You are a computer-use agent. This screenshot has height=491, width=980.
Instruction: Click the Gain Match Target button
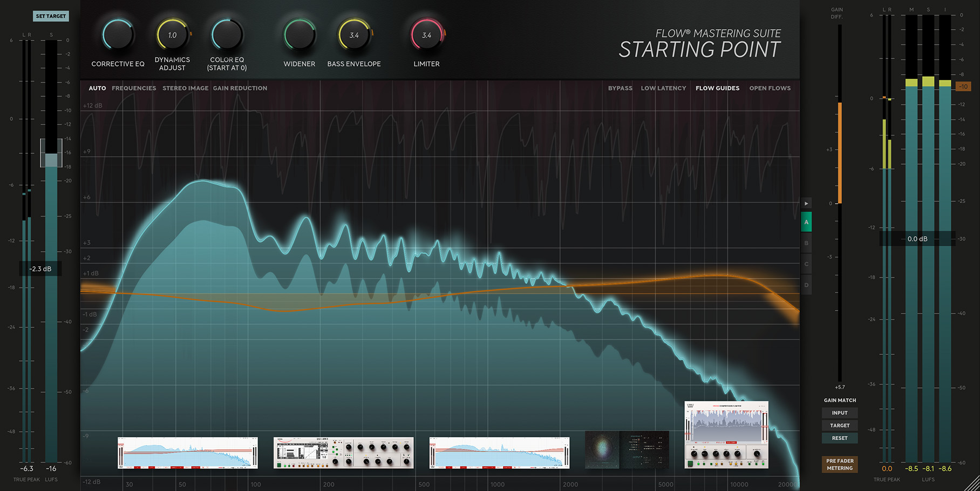tap(840, 426)
